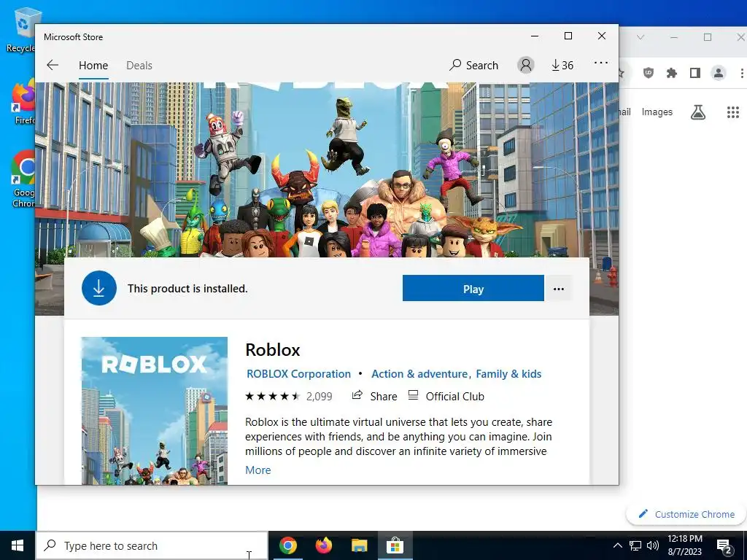Open the taskbar clock showing 12:18 PM
Viewport: 747px width, 560px height.
[x=684, y=545]
